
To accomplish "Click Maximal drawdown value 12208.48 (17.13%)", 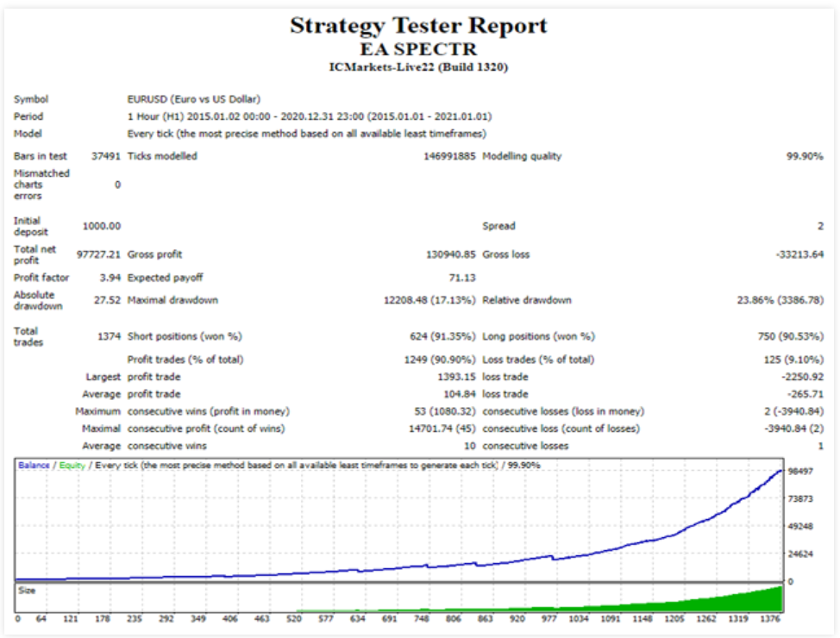I will tap(429, 300).
